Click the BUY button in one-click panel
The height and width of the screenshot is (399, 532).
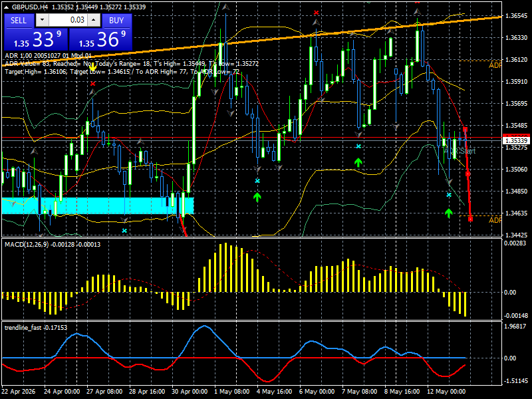tap(116, 21)
